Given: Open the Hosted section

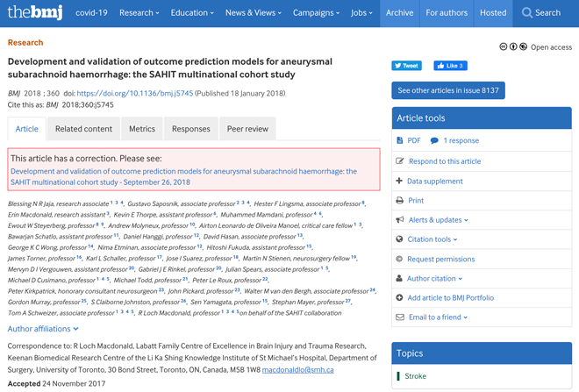Looking at the screenshot, I should point(493,13).
